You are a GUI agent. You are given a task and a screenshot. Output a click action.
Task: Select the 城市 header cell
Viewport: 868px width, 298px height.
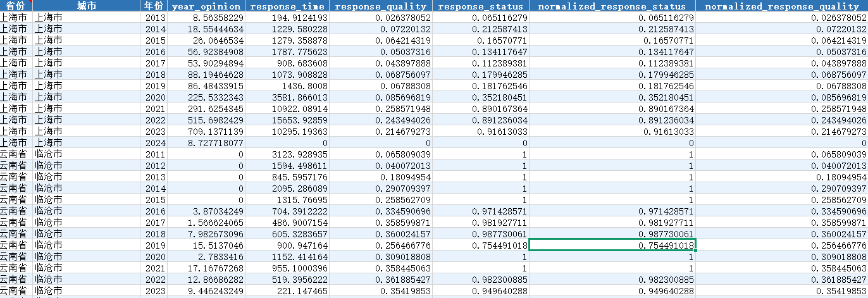(86, 6)
